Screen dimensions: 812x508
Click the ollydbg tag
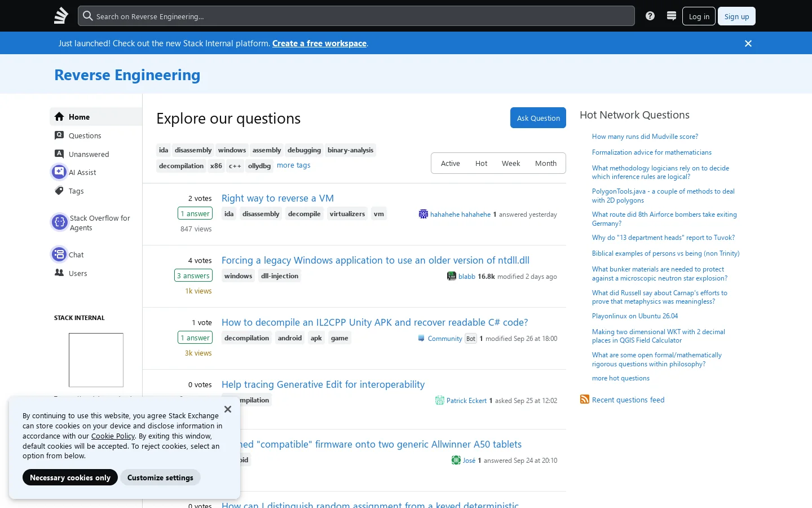pos(259,166)
